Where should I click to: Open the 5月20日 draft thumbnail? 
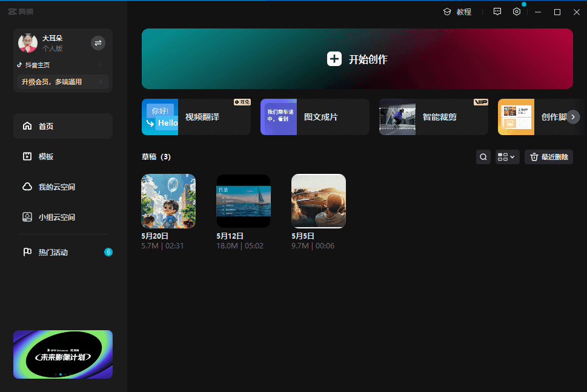[x=168, y=201]
